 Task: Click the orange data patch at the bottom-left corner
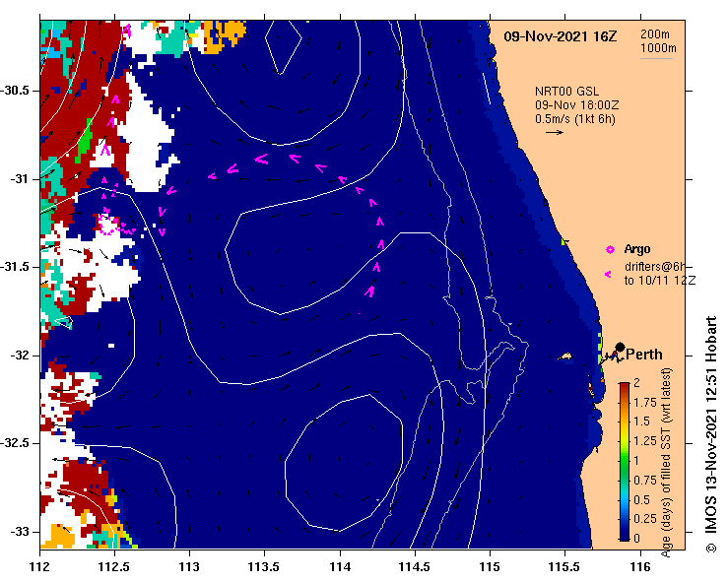[62, 536]
